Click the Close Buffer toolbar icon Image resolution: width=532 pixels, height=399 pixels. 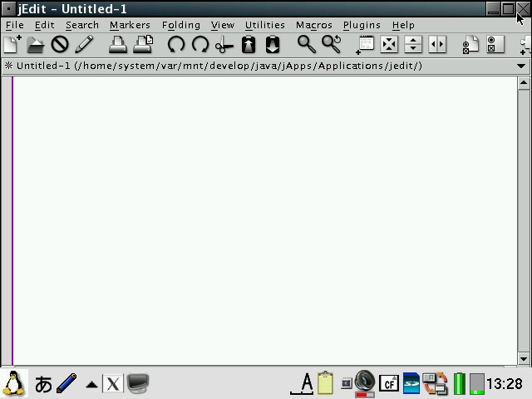60,45
